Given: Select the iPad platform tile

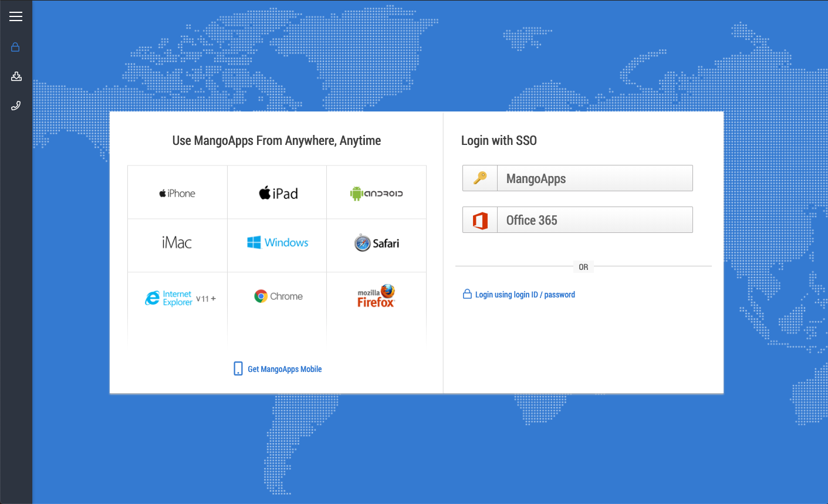Looking at the screenshot, I should (x=277, y=192).
